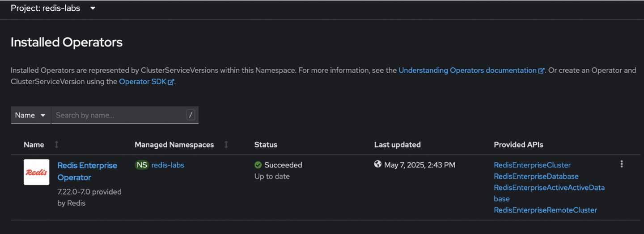Open Understanding Operators documentation link

tap(467, 71)
